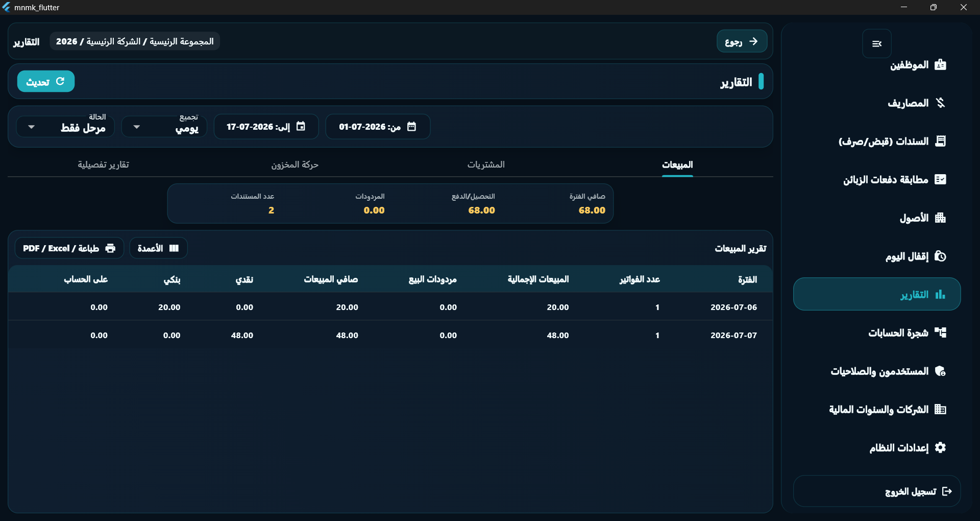Expand the الحالة status dropdown

click(x=65, y=127)
